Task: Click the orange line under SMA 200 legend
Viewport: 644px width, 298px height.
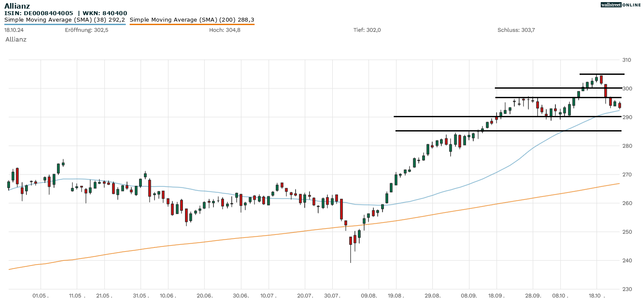Action: tap(191, 24)
